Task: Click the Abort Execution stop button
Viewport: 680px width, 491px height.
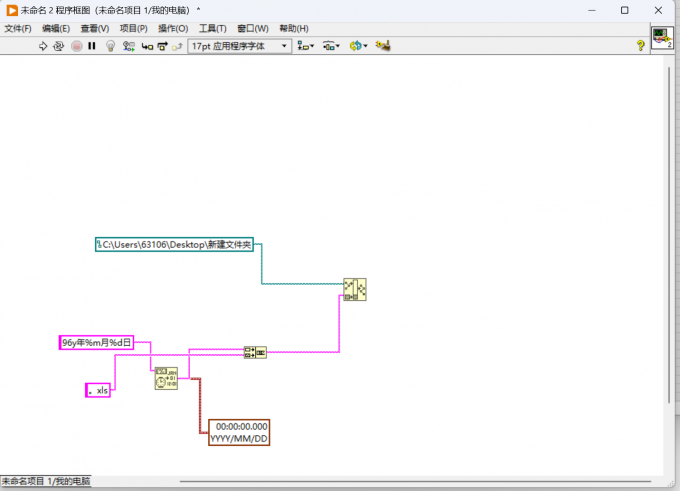Action: pos(77,46)
